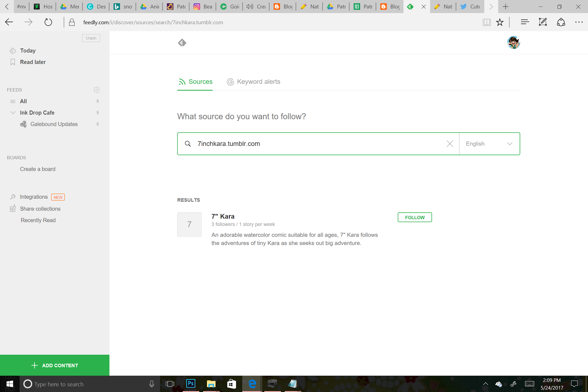Open the 7" Kara result title
Screen dimensions: 588x392
tap(223, 216)
